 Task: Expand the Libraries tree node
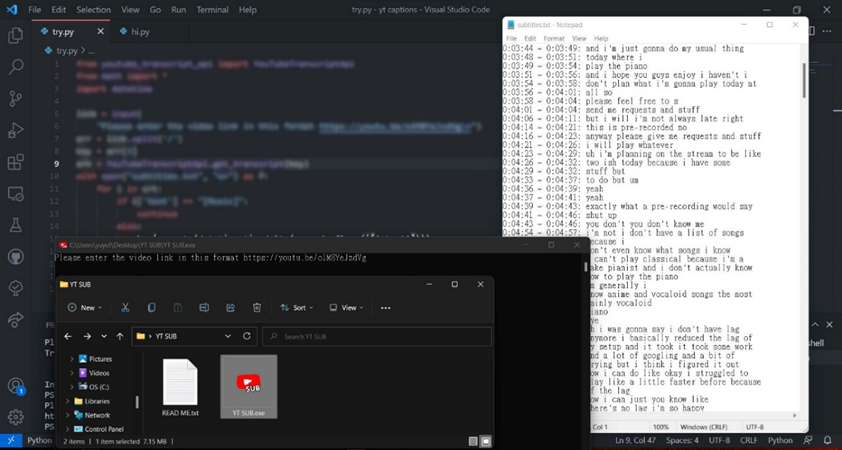[67, 401]
